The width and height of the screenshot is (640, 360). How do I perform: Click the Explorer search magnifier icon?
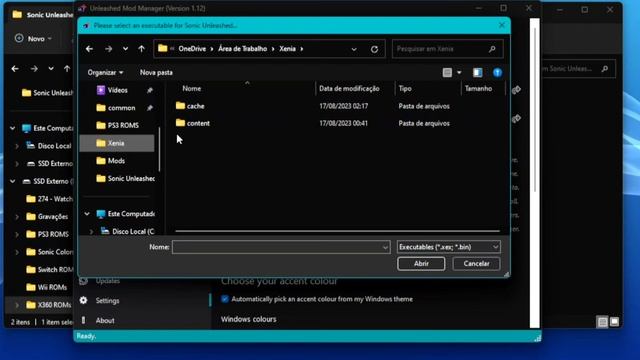pos(604,69)
